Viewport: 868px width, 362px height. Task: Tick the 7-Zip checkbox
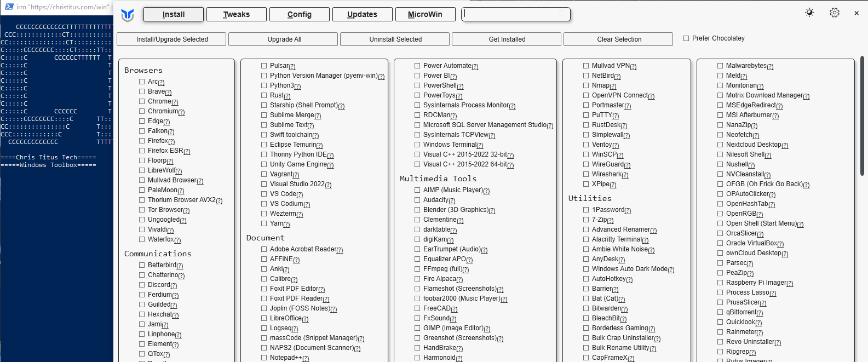coord(586,220)
